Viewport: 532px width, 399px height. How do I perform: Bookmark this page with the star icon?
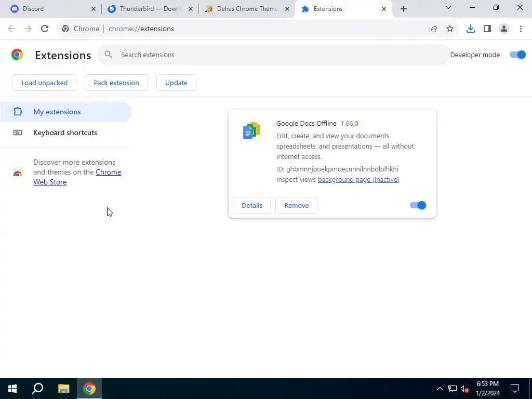[x=450, y=29]
